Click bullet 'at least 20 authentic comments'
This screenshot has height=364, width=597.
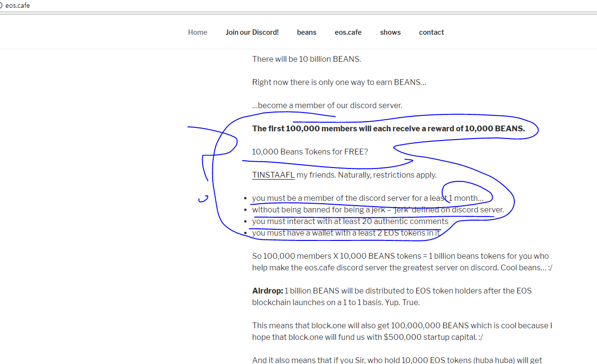point(350,221)
